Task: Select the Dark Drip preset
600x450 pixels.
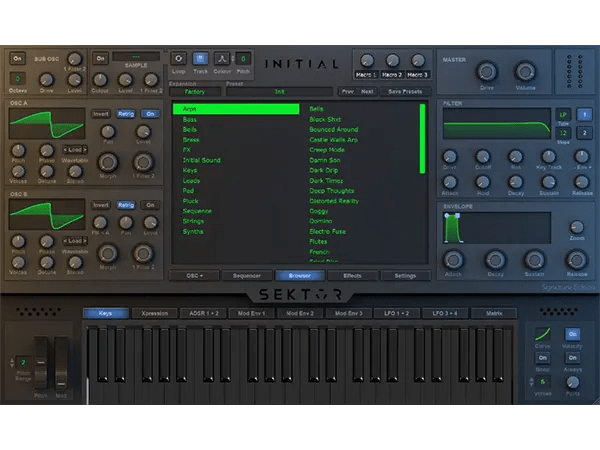Action: tap(324, 170)
